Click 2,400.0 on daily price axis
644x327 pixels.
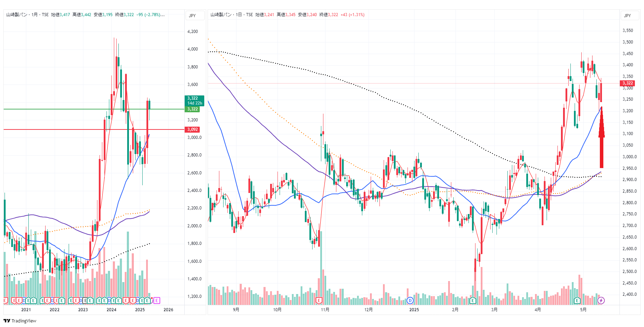click(630, 294)
